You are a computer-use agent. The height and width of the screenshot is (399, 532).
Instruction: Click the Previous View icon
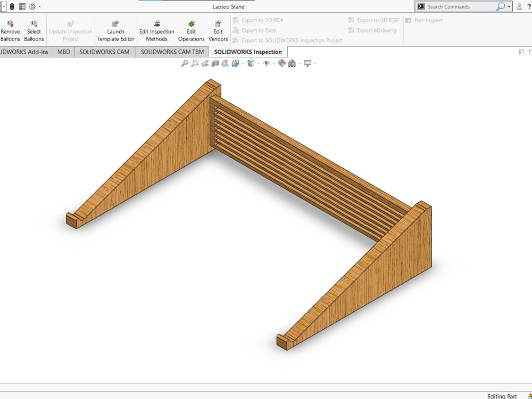tap(205, 63)
